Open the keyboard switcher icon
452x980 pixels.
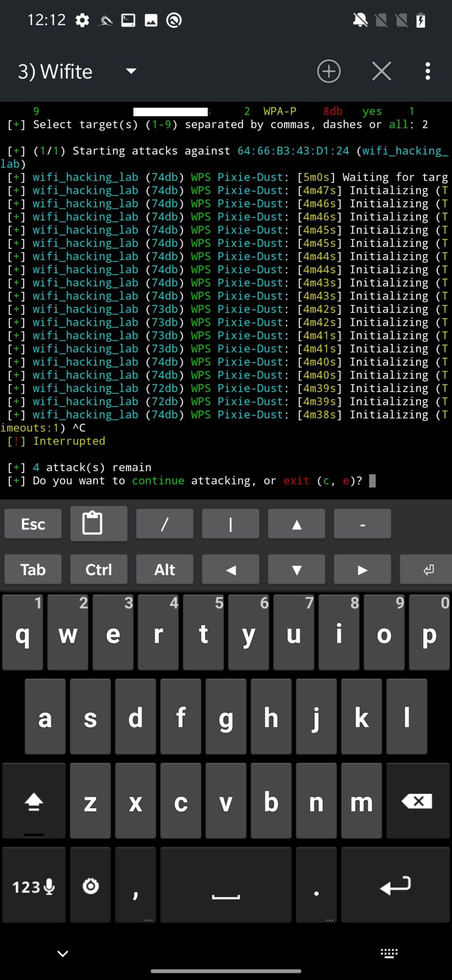pos(389,953)
